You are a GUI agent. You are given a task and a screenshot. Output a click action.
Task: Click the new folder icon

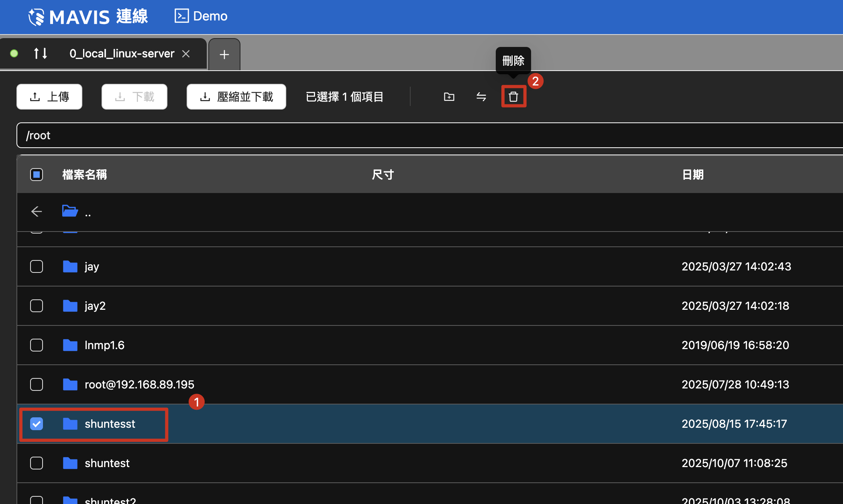pos(449,97)
